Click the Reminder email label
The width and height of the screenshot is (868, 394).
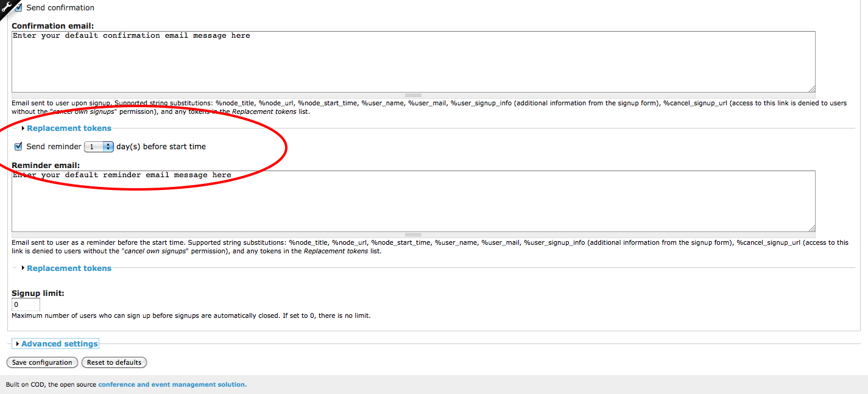point(46,165)
